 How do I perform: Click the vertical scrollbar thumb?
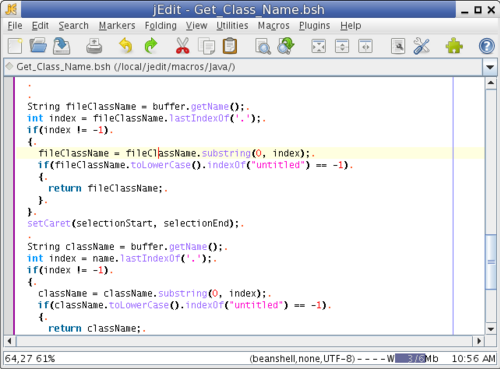[491, 262]
